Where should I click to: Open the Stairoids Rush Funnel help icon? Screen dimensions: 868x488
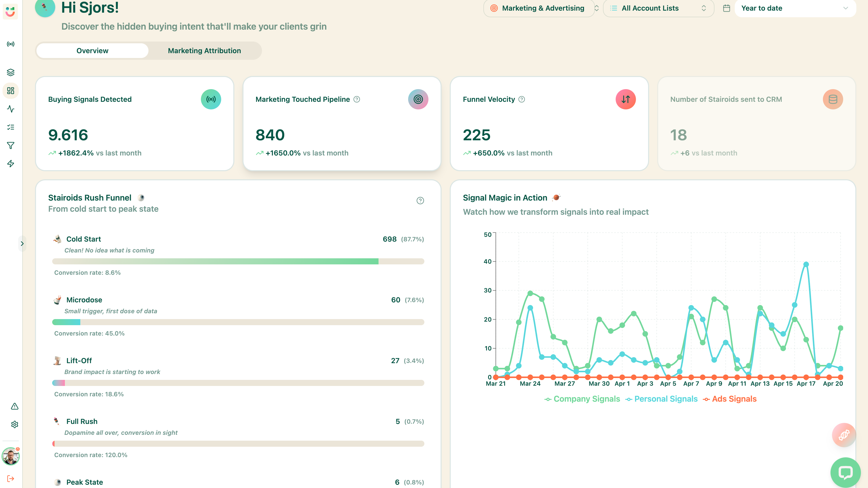pos(420,201)
